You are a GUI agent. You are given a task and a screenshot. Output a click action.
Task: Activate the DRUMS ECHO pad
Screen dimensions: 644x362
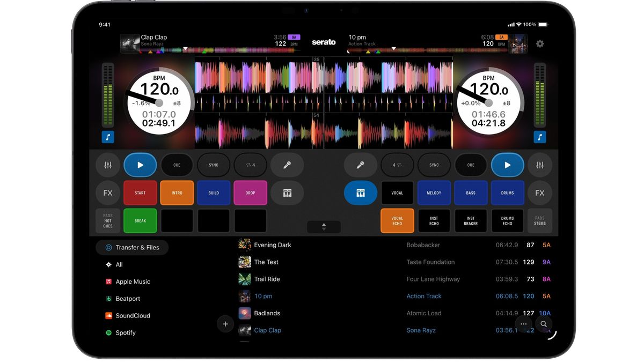(507, 221)
